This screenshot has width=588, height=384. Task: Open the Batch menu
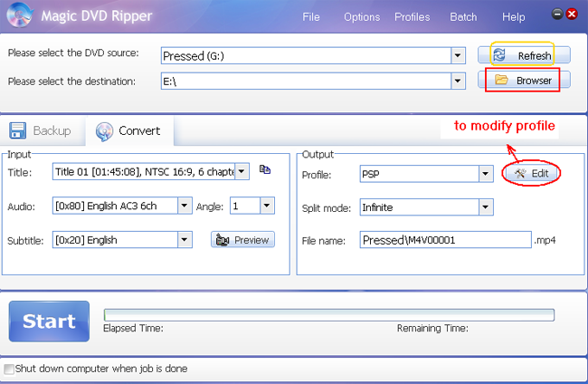coord(463,17)
